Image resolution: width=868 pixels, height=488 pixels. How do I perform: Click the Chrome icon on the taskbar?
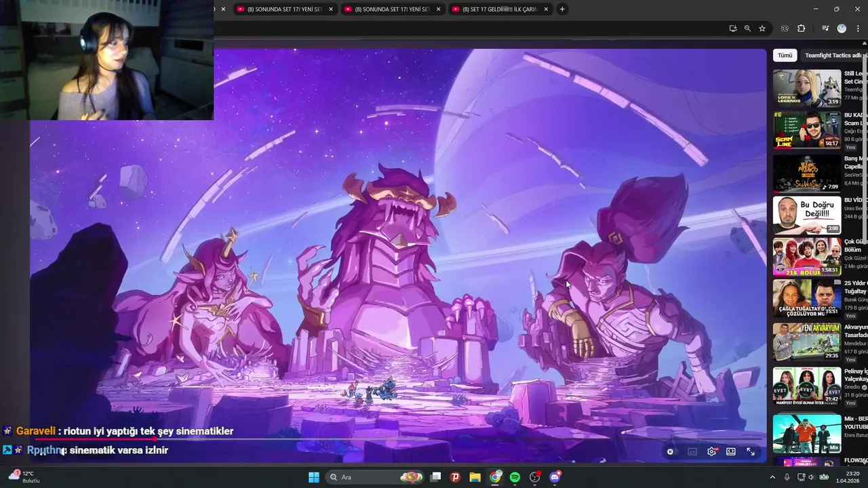tap(495, 477)
